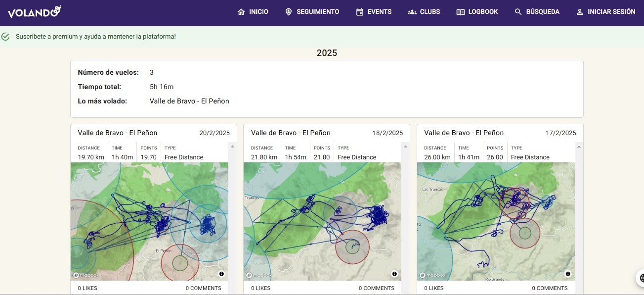644x295 pixels.
Task: Click the Clubs people icon
Action: (412, 12)
